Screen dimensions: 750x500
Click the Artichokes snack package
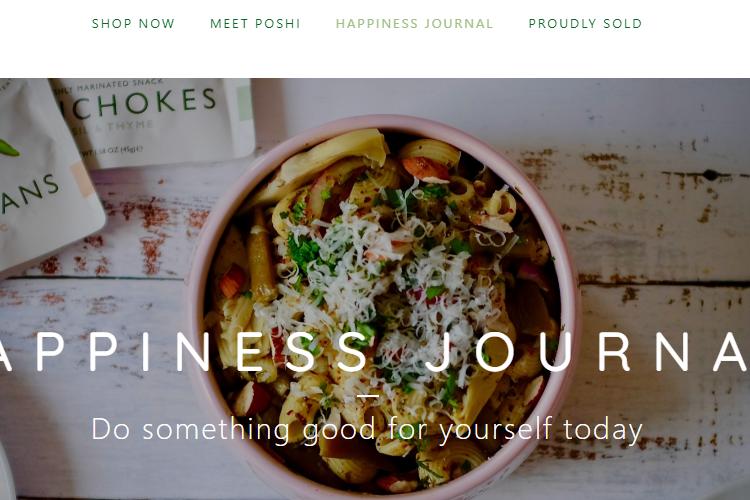click(153, 122)
